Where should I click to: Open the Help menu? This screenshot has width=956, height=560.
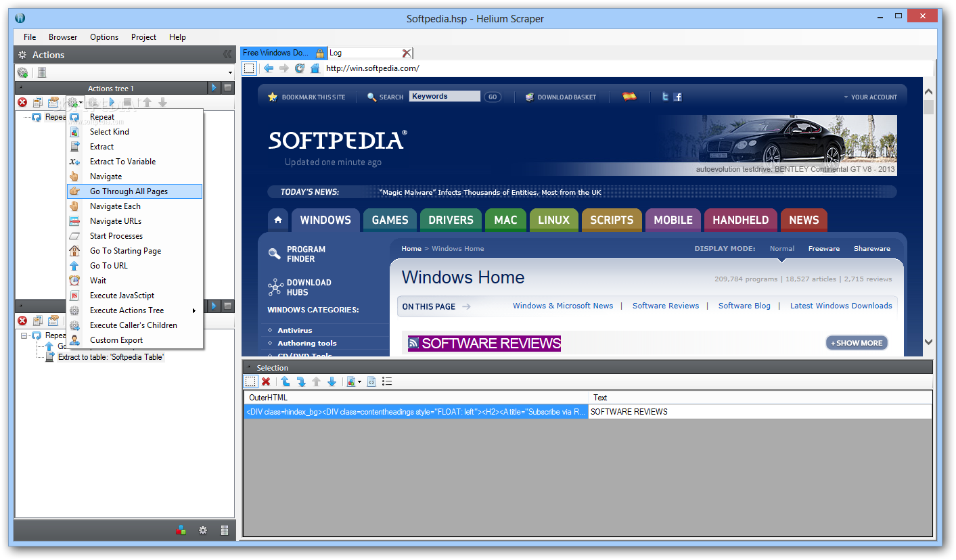pyautogui.click(x=177, y=37)
